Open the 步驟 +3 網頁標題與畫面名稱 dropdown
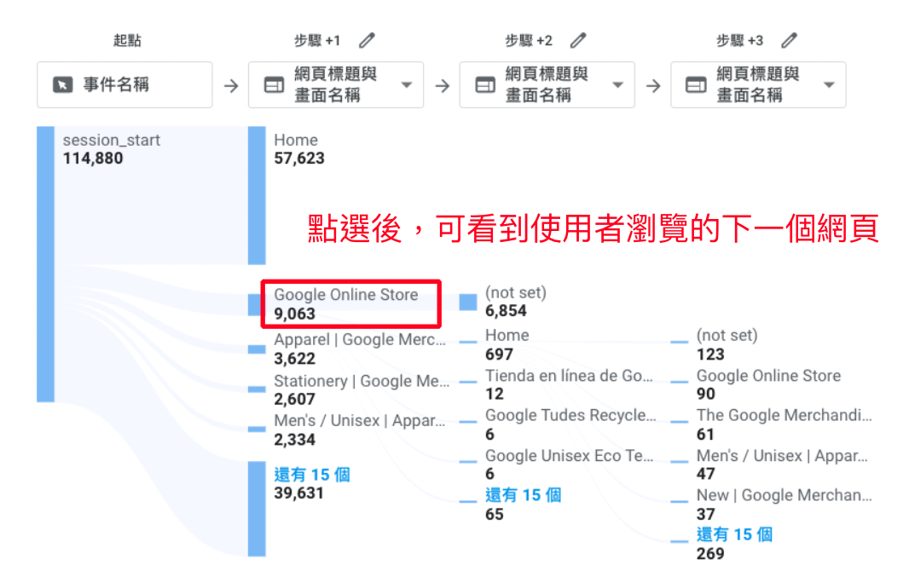909x588 pixels. pos(758,84)
